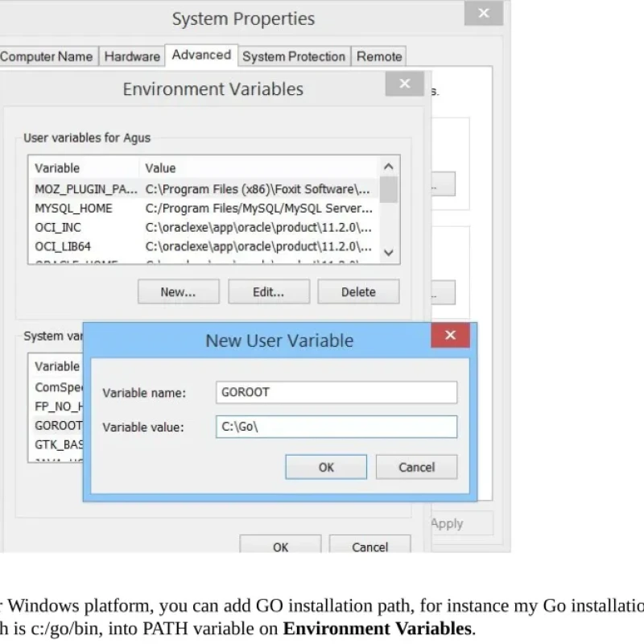Image resolution: width=644 pixels, height=644 pixels.
Task: Select GOROOT in the system variables list
Action: (58, 425)
